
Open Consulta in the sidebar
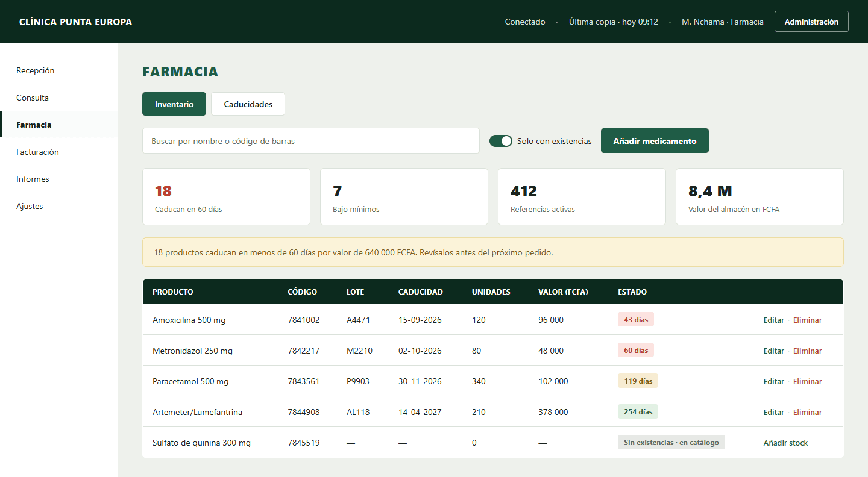pyautogui.click(x=58, y=98)
